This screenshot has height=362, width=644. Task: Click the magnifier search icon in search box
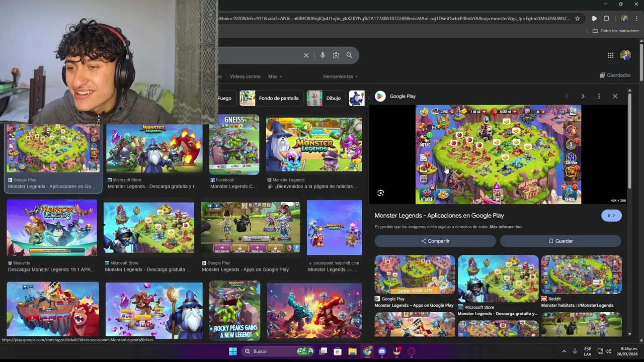point(349,55)
